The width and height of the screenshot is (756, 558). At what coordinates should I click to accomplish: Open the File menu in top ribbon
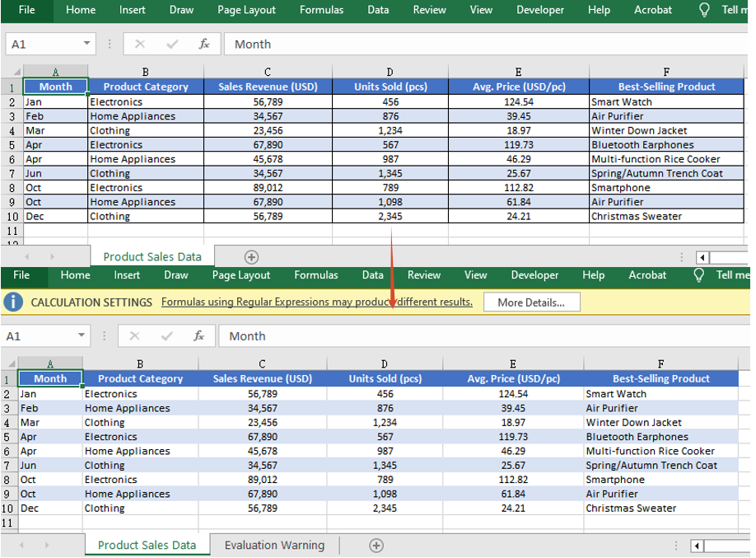point(26,10)
